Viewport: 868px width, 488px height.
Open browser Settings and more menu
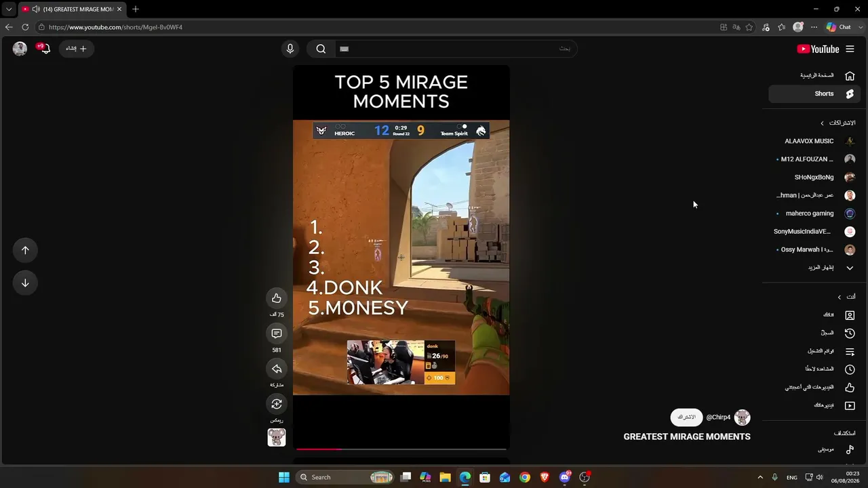(814, 27)
